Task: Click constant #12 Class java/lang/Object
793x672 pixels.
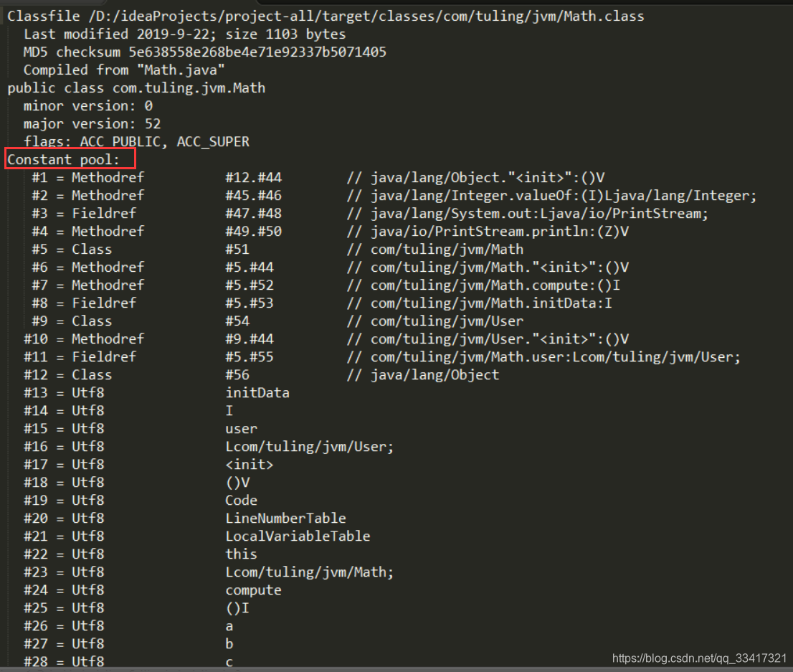Action: tap(262, 375)
